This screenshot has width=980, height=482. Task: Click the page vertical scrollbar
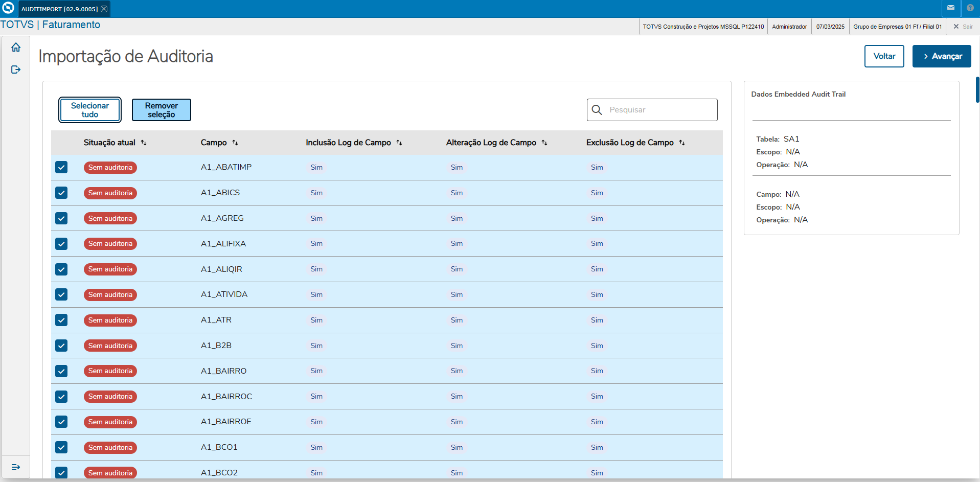coord(977,89)
